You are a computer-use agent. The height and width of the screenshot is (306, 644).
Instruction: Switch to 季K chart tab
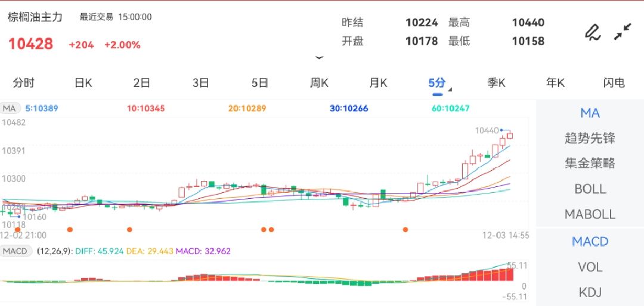(x=496, y=83)
